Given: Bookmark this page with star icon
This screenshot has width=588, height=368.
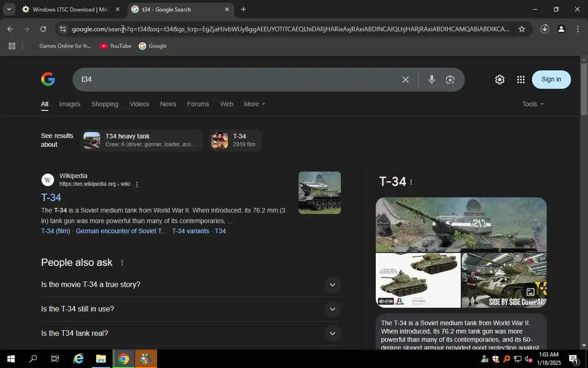Looking at the screenshot, I should click(x=522, y=29).
